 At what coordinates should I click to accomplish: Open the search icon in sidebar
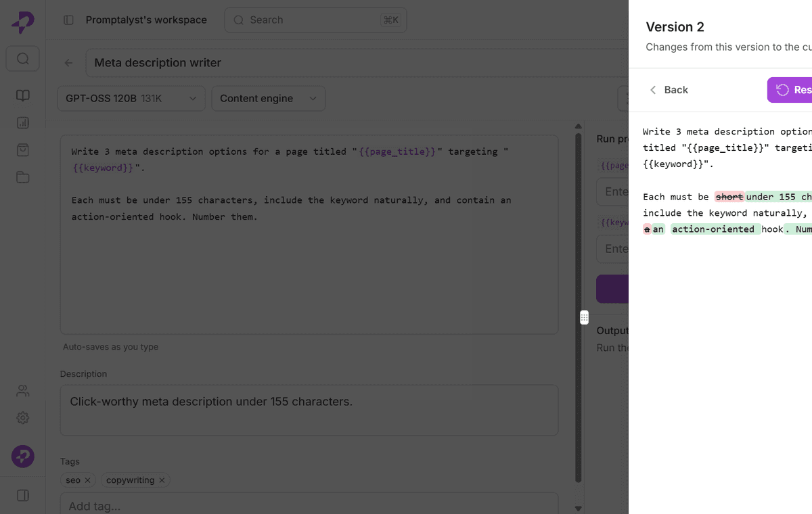point(23,59)
